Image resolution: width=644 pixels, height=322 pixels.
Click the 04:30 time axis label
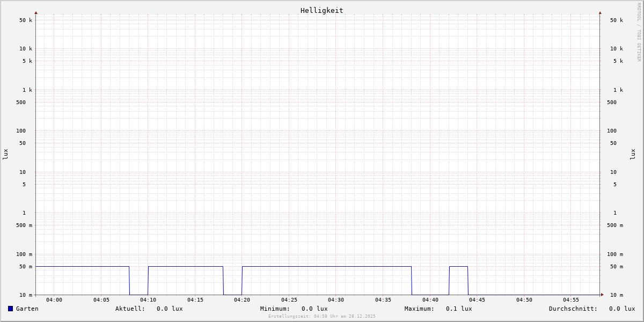tap(336, 300)
